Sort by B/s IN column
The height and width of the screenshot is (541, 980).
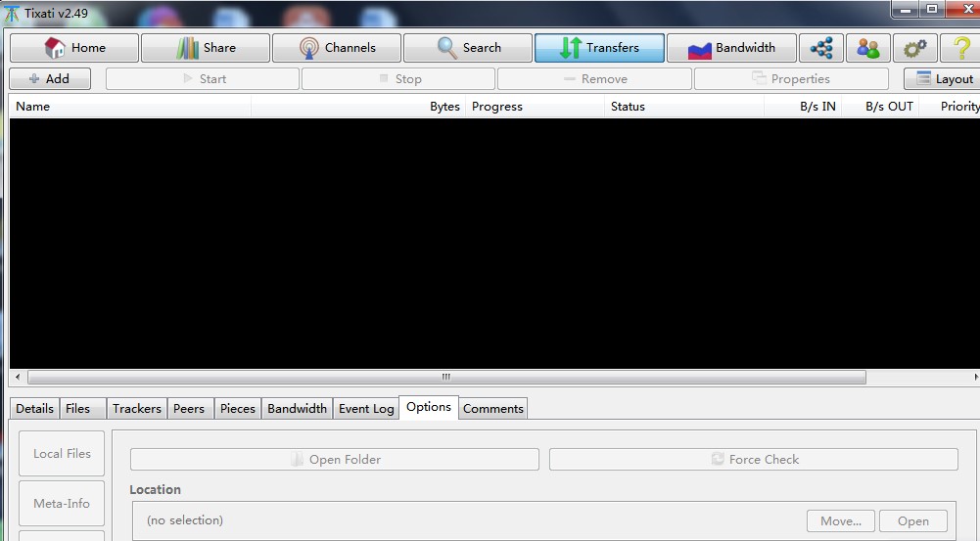[803, 107]
